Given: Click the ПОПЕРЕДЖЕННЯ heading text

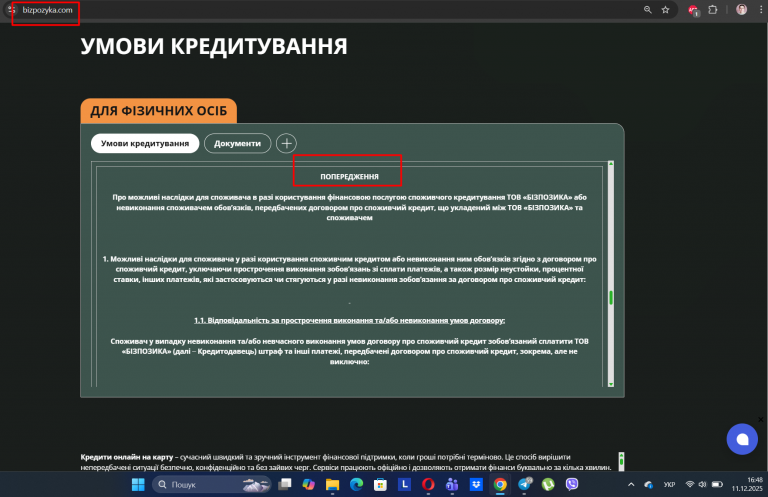Looking at the screenshot, I should (349, 177).
